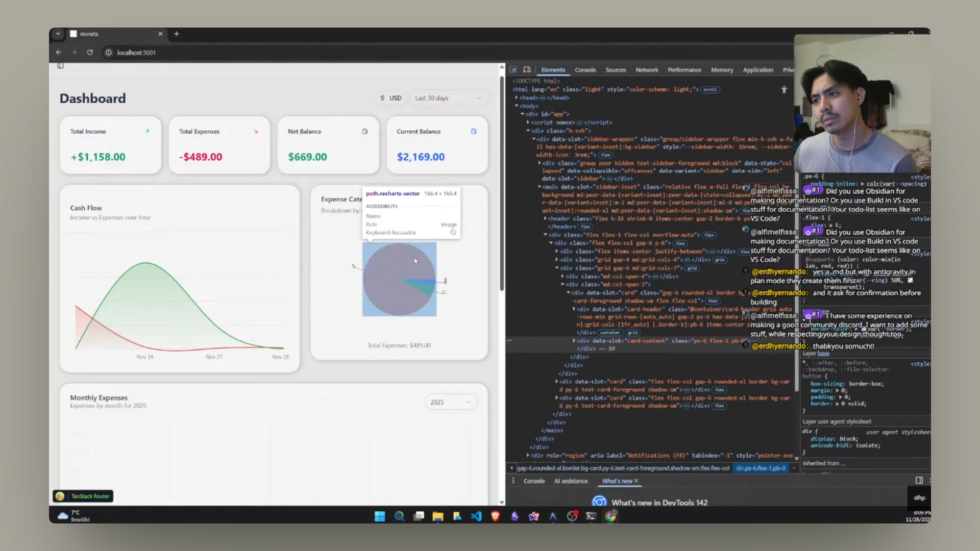Viewport: 980px width, 551px height.
Task: Click the inspect element picker icon
Action: click(513, 70)
